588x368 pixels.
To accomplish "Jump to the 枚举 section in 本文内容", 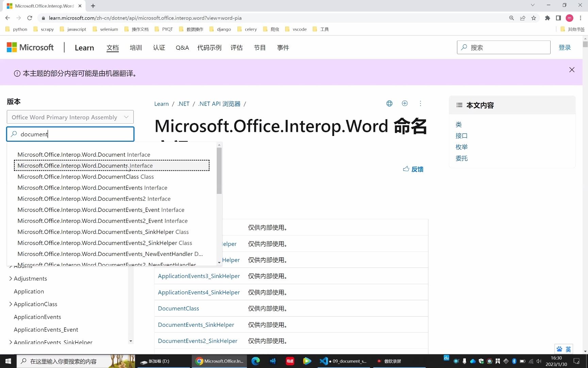I will [x=461, y=147].
